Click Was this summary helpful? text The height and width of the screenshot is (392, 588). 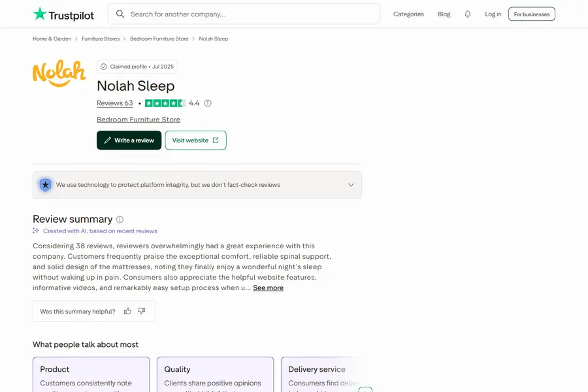coord(78,312)
